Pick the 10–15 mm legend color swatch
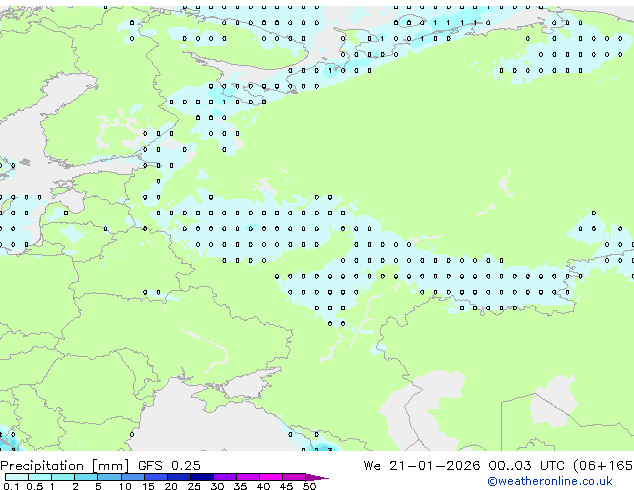Image resolution: width=634 pixels, height=490 pixels. (133, 477)
